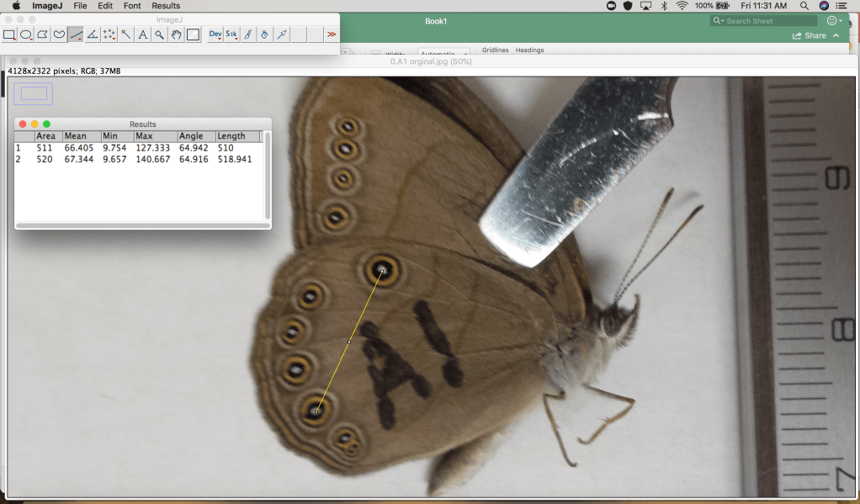The height and width of the screenshot is (504, 860).
Task: Select the Wand tracing tool
Action: coord(126,34)
